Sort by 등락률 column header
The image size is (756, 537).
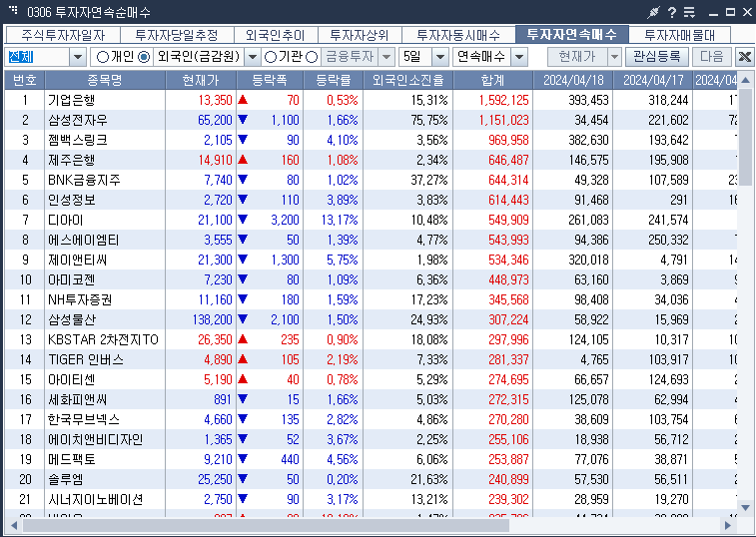334,80
